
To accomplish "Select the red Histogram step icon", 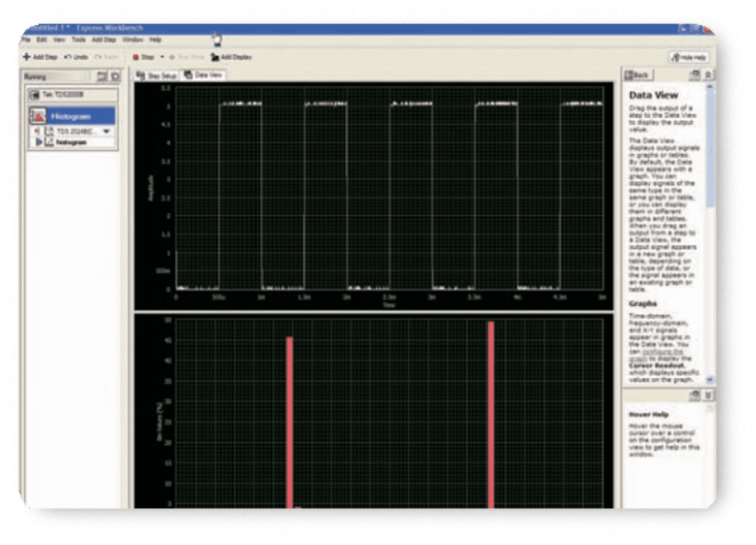I will 38,116.
